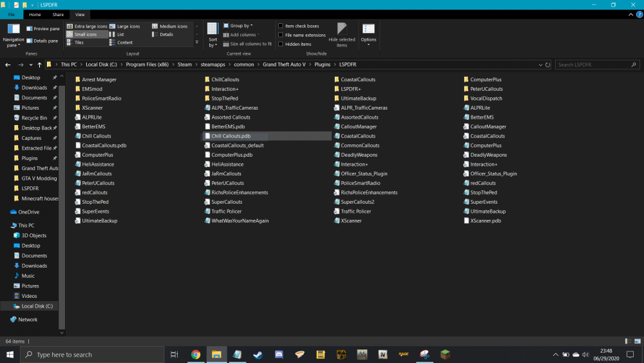
Task: Select RichsPoliceEnhancements in second column
Action: click(x=236, y=192)
